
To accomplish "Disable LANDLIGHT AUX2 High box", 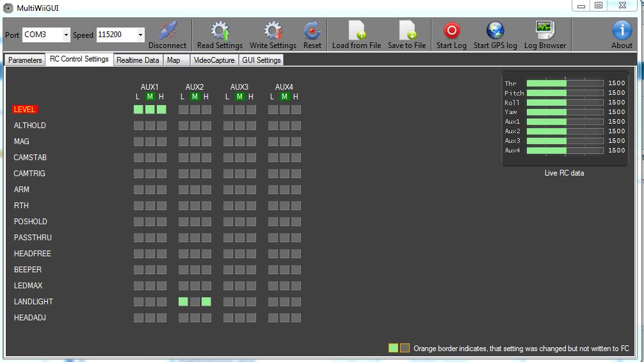I will point(206,302).
